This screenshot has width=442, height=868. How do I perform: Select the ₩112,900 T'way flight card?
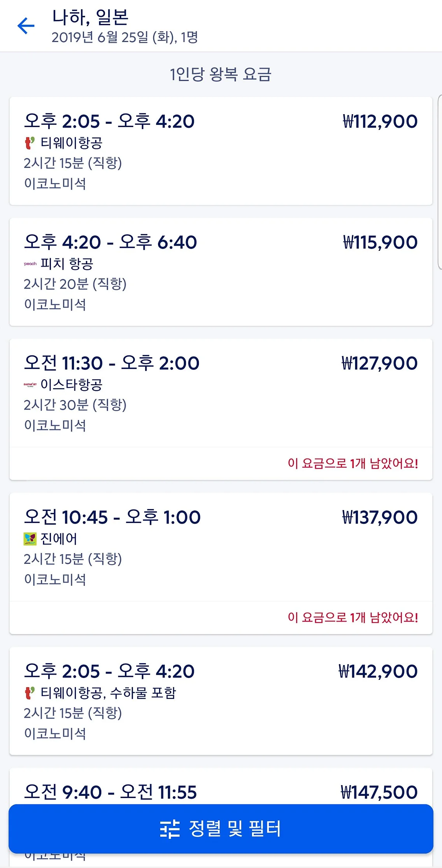coord(221,151)
